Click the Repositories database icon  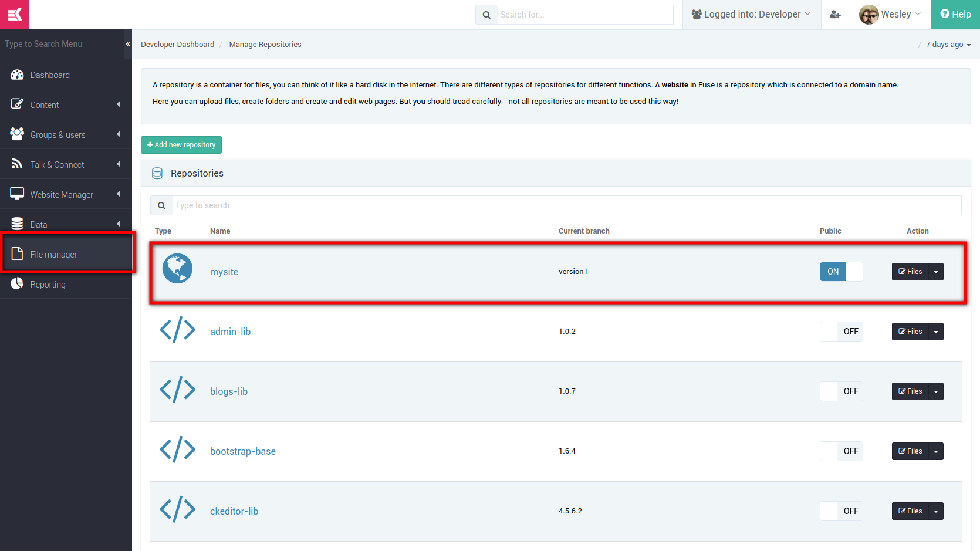pyautogui.click(x=157, y=173)
